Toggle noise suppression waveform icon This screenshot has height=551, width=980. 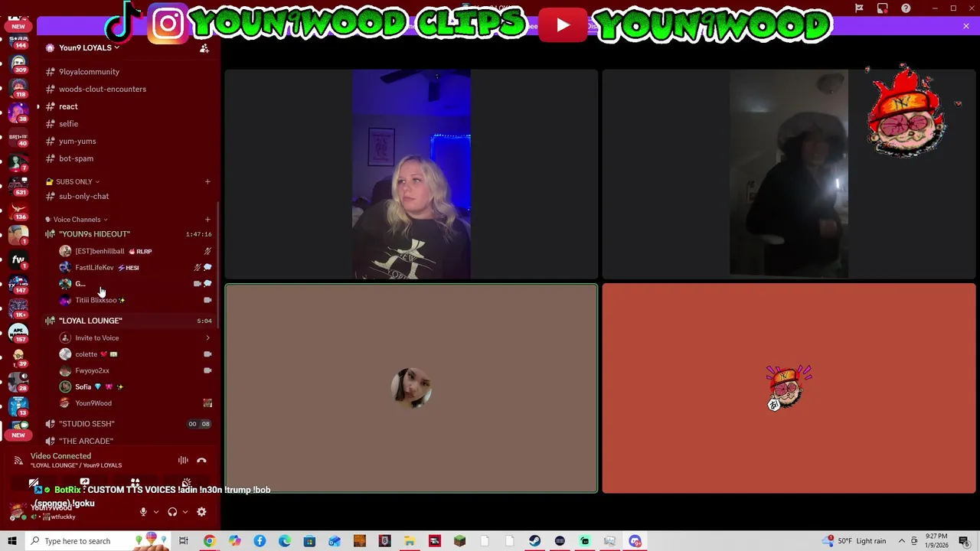coord(183,460)
